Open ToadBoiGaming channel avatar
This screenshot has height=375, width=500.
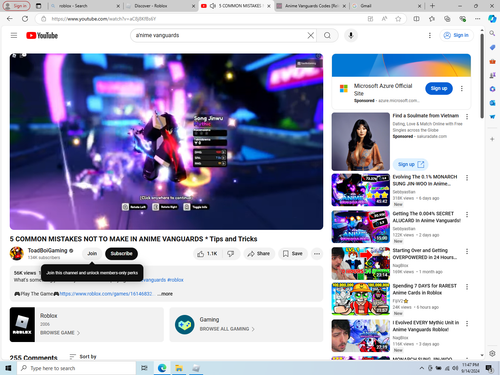17,254
